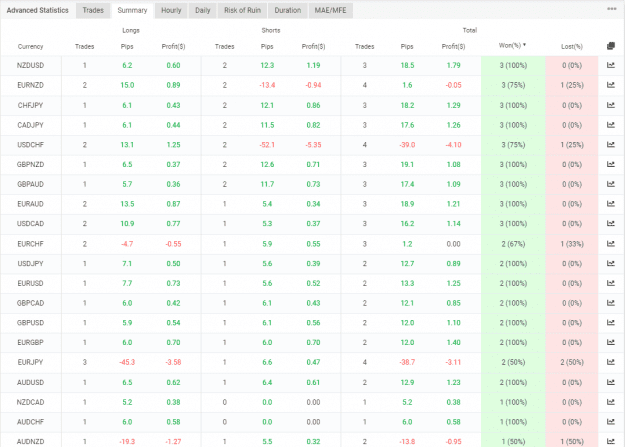The image size is (625, 447).
Task: Sort by Longs Trades column header
Action: pyautogui.click(x=85, y=47)
